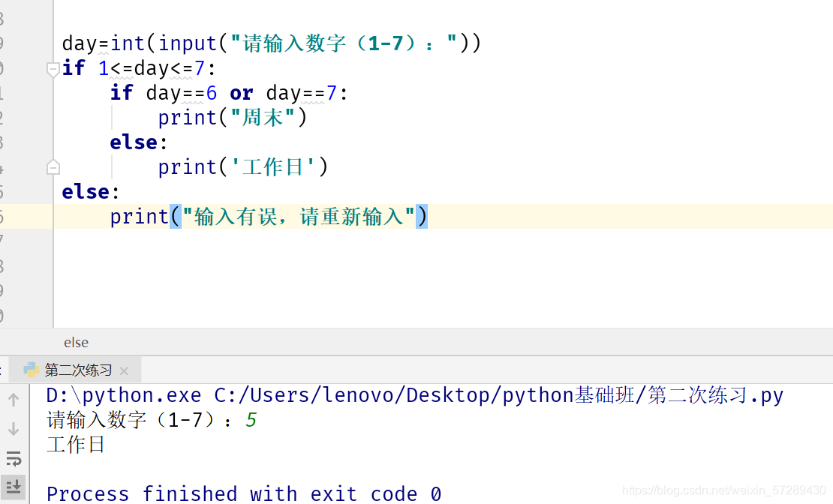Click the entered value 5 in console
Screen dimensions: 833x504
[x=251, y=420]
